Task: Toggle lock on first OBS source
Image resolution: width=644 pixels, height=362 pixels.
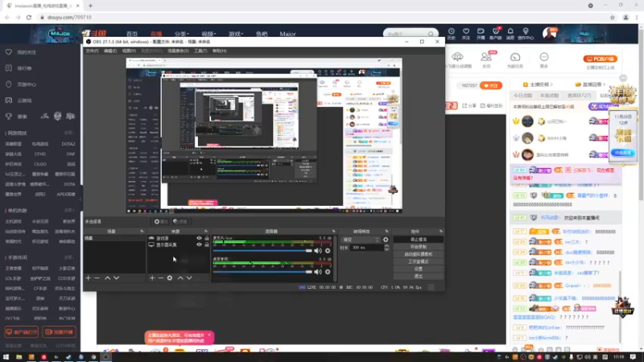Action: coord(207,238)
